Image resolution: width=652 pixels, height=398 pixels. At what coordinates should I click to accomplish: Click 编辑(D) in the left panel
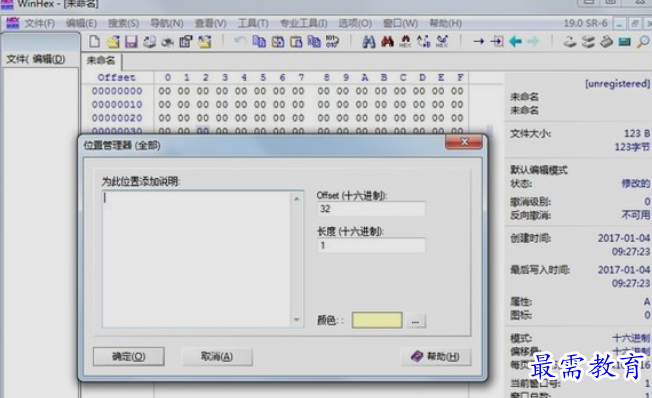tap(49, 59)
